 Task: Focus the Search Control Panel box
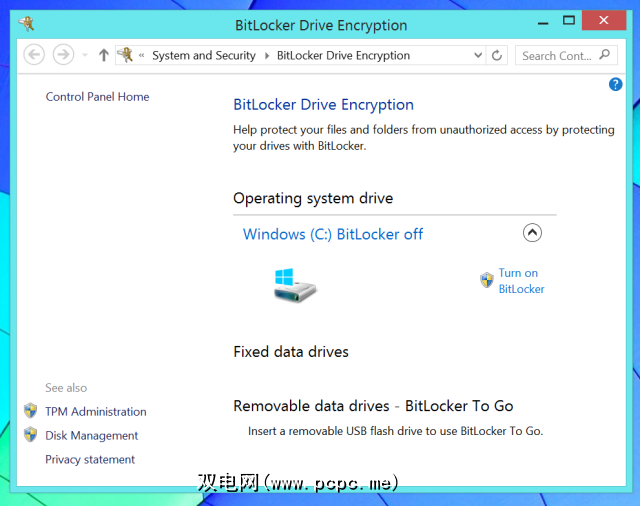566,55
